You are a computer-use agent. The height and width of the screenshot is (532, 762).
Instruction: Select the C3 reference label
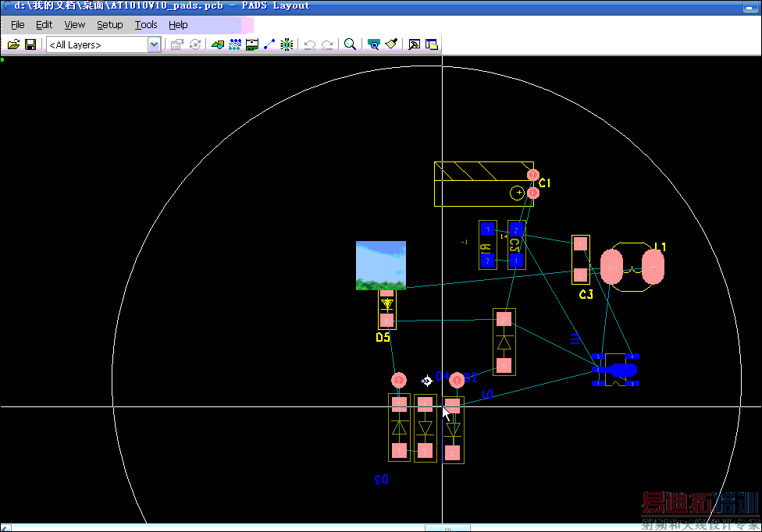[586, 294]
